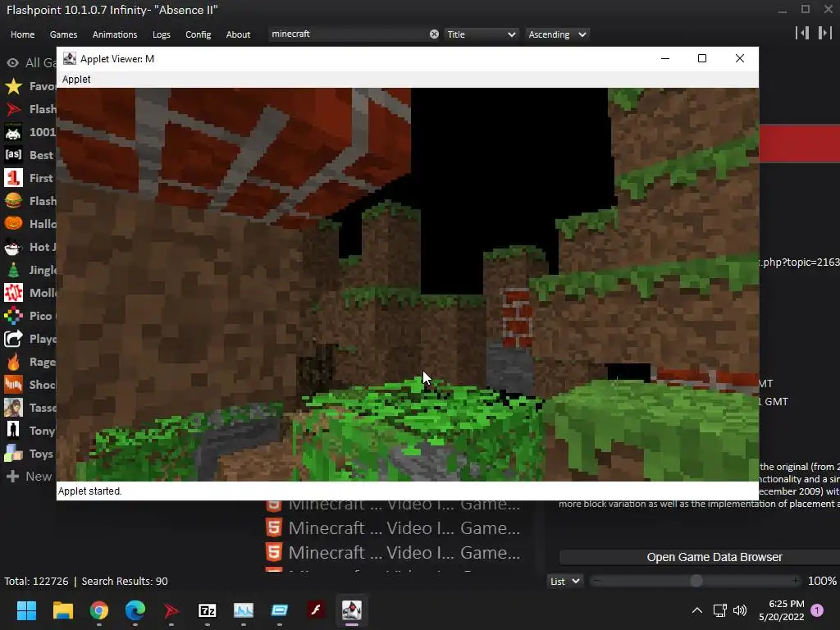Toggle the left sidebar panel icon
The image size is (840, 630).
coord(802,33)
